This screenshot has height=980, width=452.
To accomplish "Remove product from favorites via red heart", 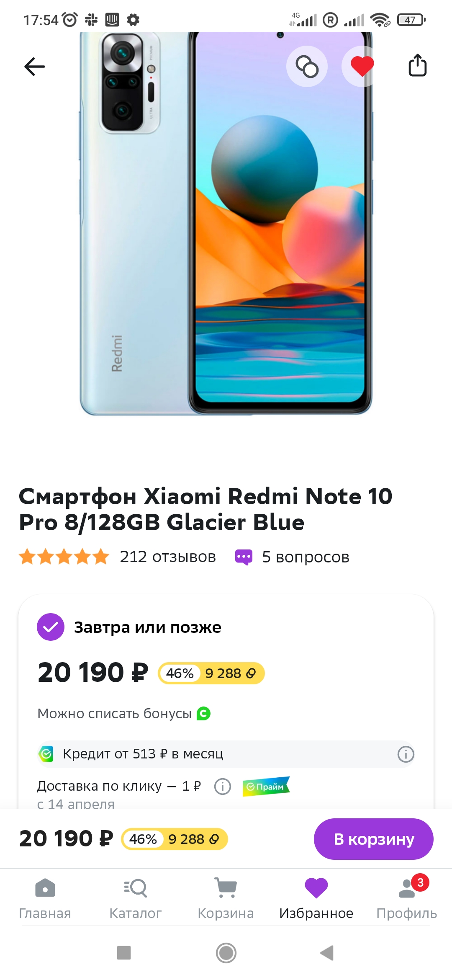I will coord(362,66).
